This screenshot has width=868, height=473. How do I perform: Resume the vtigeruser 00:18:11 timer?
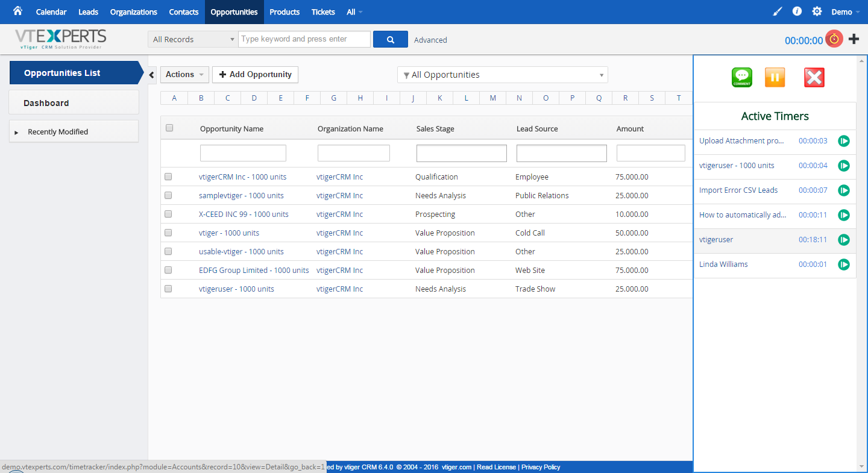(844, 240)
